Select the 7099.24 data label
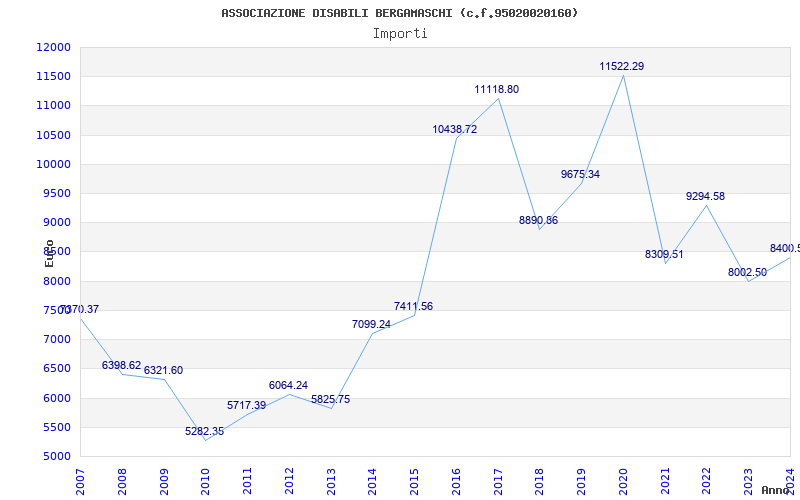 (x=371, y=324)
